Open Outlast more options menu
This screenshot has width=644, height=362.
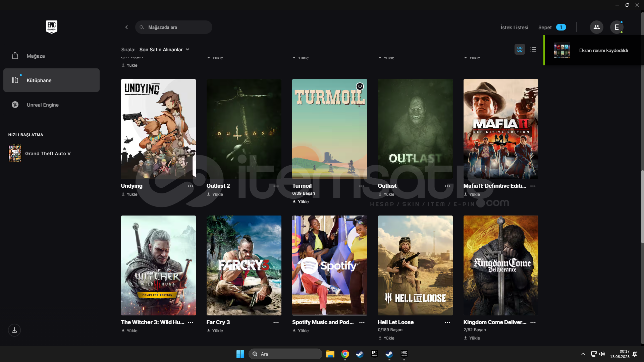(447, 186)
